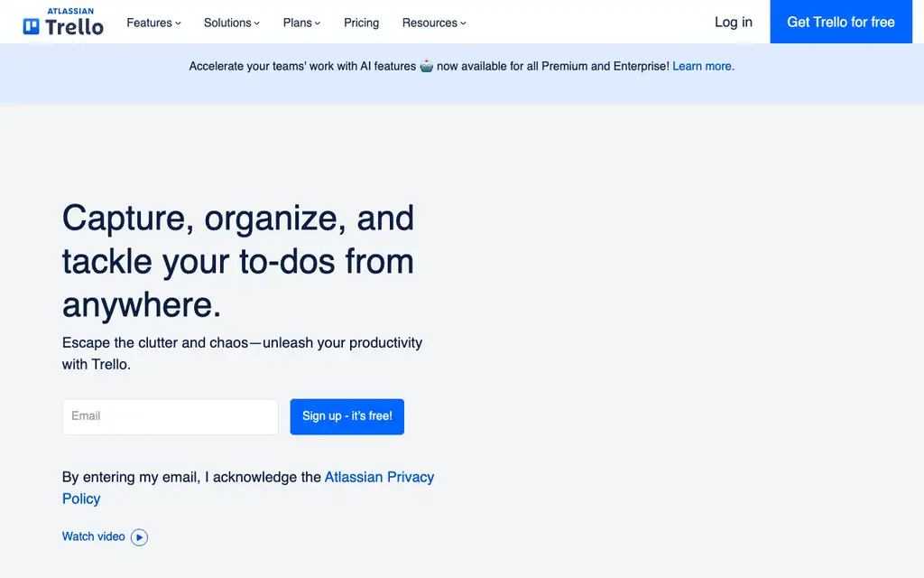Click Get Trello for free button
The height and width of the screenshot is (578, 924).
(x=841, y=22)
